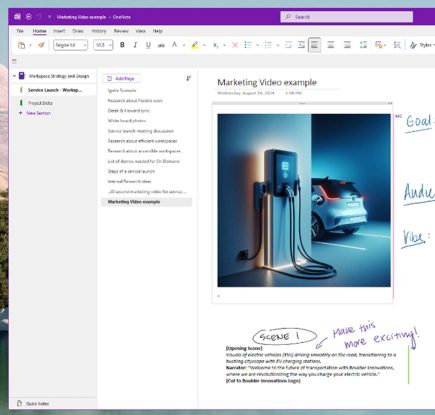Switch to the View tab
The height and width of the screenshot is (415, 435).
[140, 31]
